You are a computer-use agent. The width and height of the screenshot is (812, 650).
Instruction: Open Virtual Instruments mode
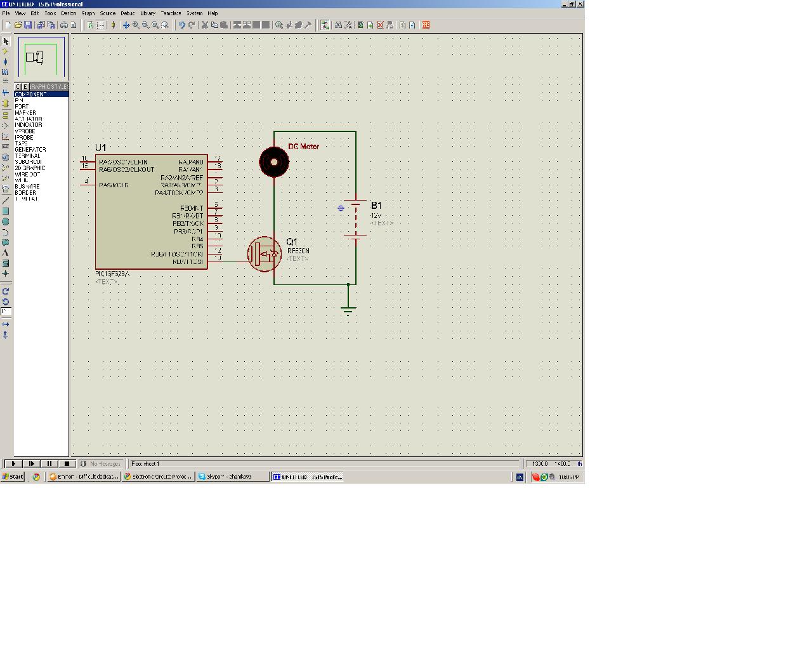tap(6, 189)
